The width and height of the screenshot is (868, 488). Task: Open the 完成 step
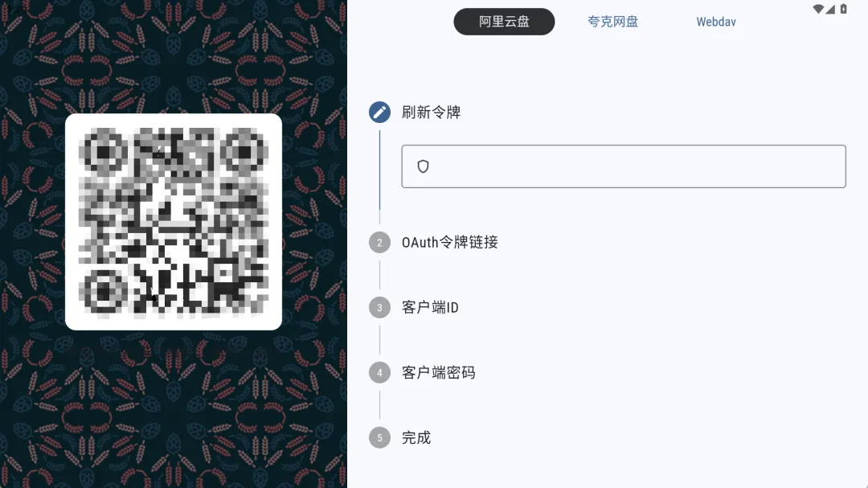(416, 437)
